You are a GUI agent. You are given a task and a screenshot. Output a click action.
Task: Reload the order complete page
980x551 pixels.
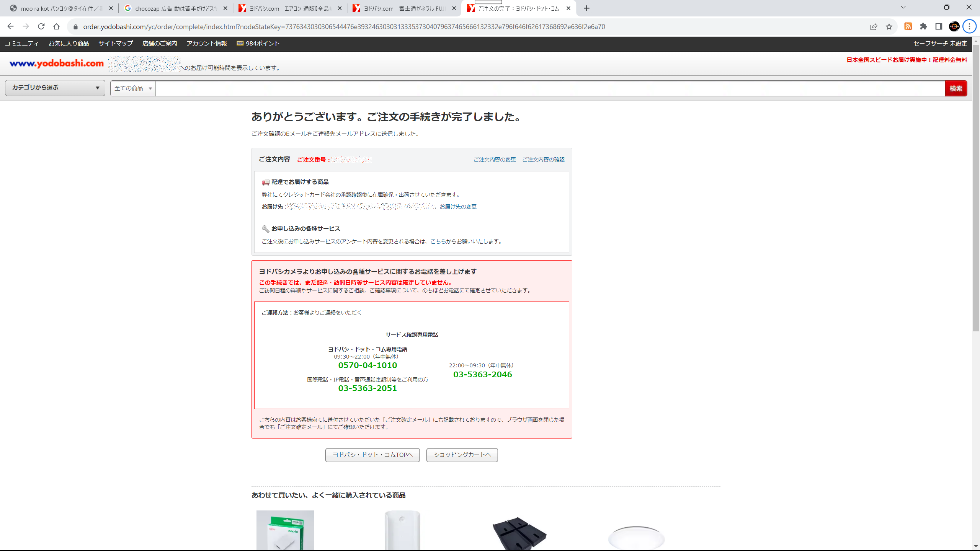(41, 26)
